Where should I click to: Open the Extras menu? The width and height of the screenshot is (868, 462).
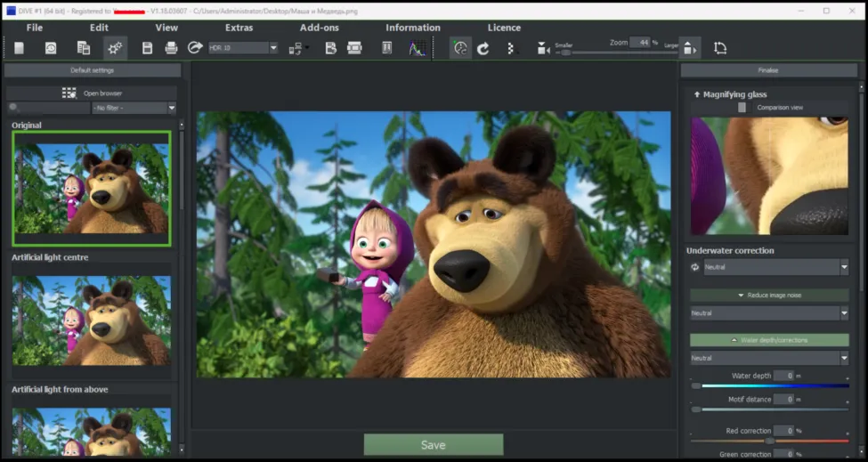[x=239, y=28]
